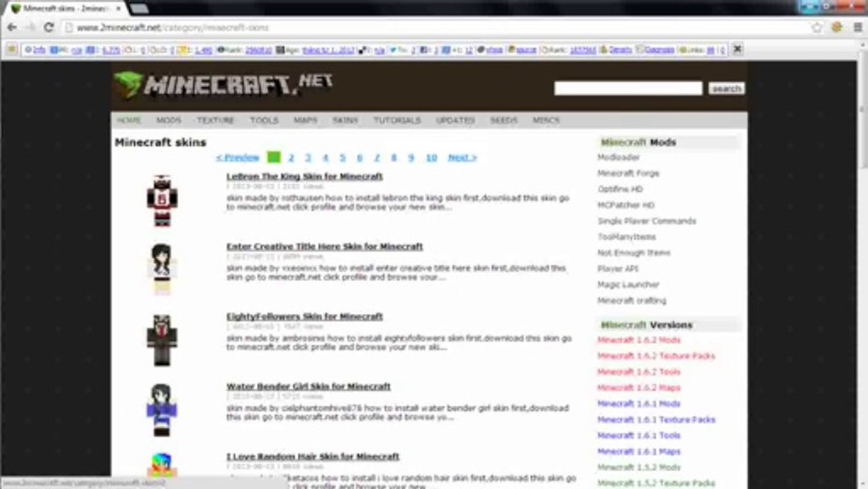The width and height of the screenshot is (868, 489).
Task: Click the Minecraft.net site logo
Action: click(x=223, y=84)
